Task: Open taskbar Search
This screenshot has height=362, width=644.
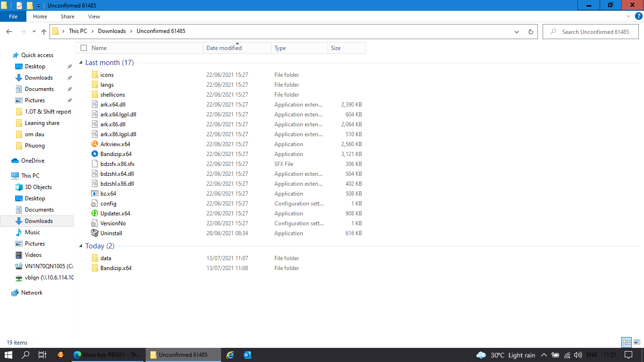Action: click(26, 355)
